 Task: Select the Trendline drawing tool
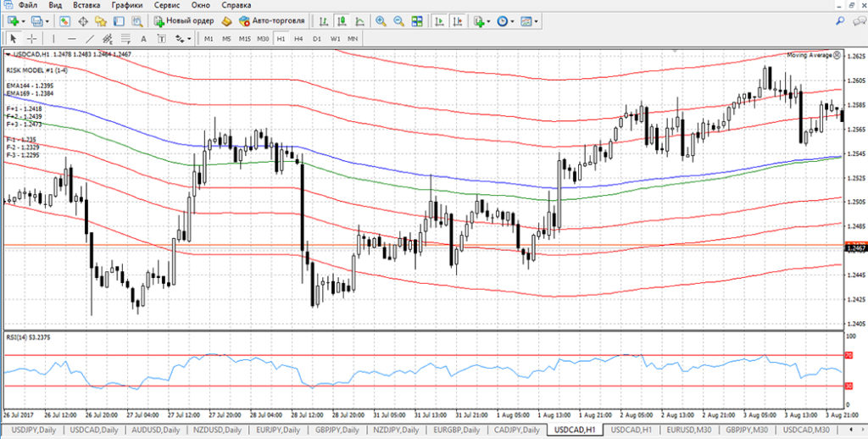click(89, 38)
